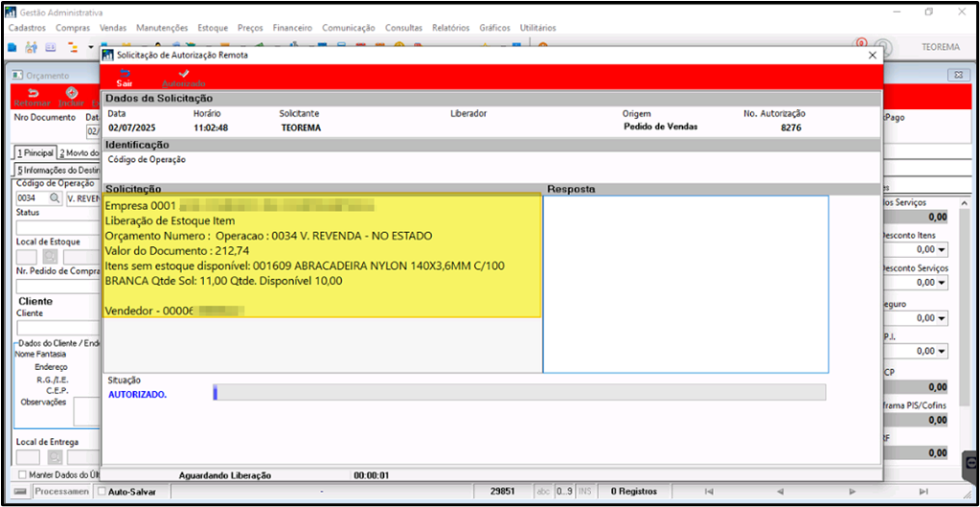Click Gestão Administrativa app icon in title bar
The image size is (980, 507).
click(x=11, y=12)
